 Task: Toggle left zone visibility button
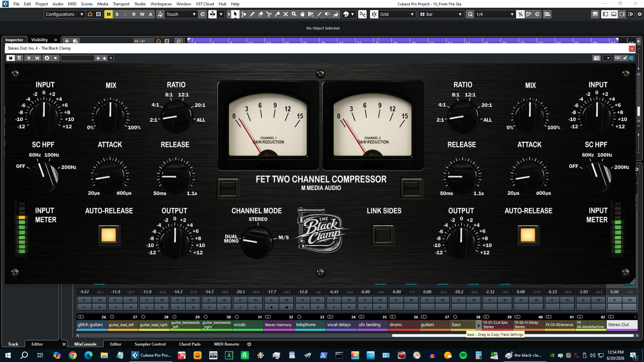(x=605, y=14)
